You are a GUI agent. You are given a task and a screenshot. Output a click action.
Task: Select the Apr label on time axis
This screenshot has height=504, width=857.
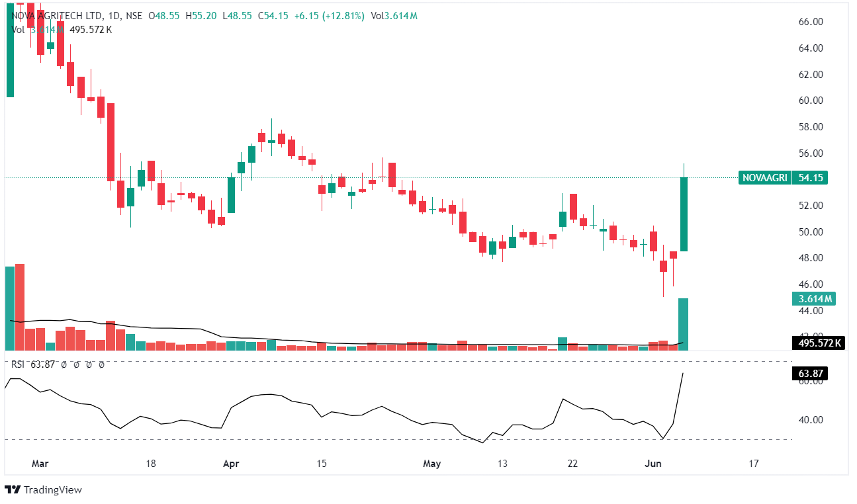(x=231, y=464)
